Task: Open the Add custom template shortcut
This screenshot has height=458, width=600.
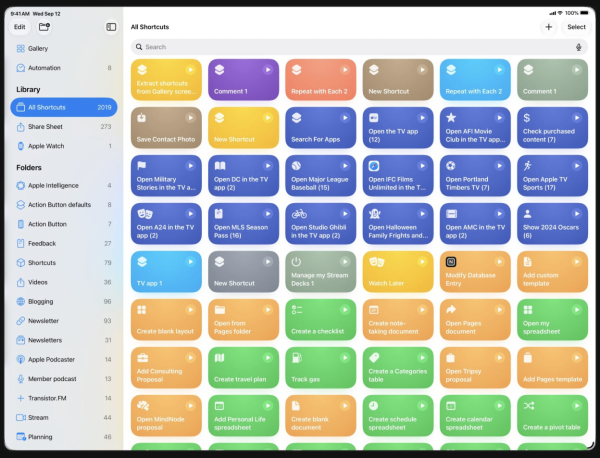Action: (x=552, y=272)
